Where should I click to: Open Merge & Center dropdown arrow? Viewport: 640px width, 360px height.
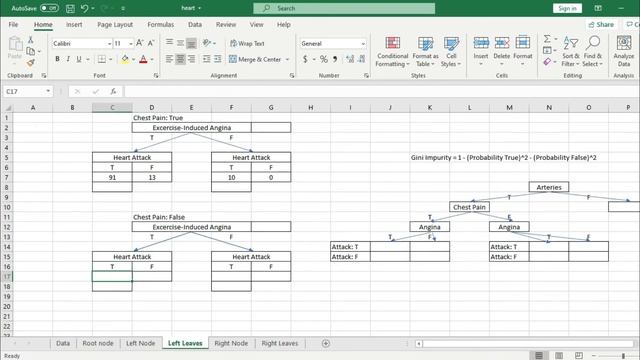pos(287,60)
